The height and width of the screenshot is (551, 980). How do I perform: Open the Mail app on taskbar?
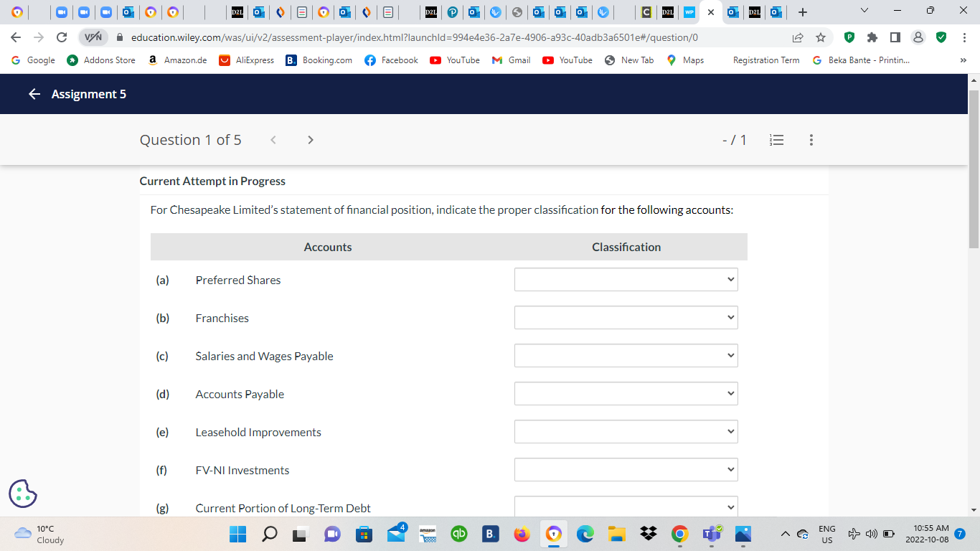pos(395,534)
